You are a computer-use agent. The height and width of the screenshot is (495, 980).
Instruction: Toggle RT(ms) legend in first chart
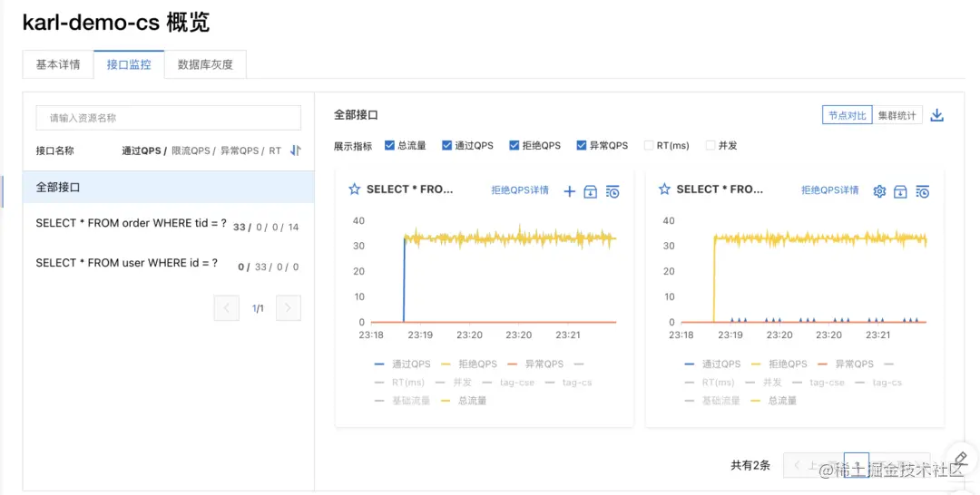coord(399,382)
